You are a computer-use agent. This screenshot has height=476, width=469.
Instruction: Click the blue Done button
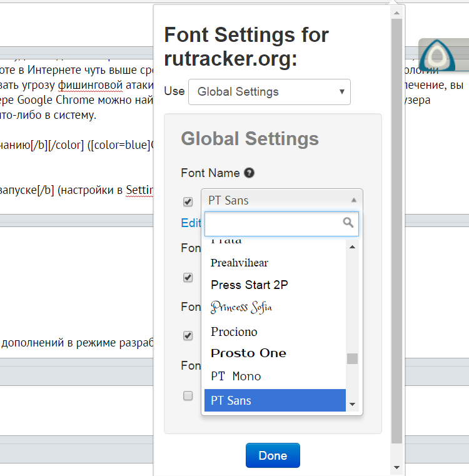click(x=273, y=455)
